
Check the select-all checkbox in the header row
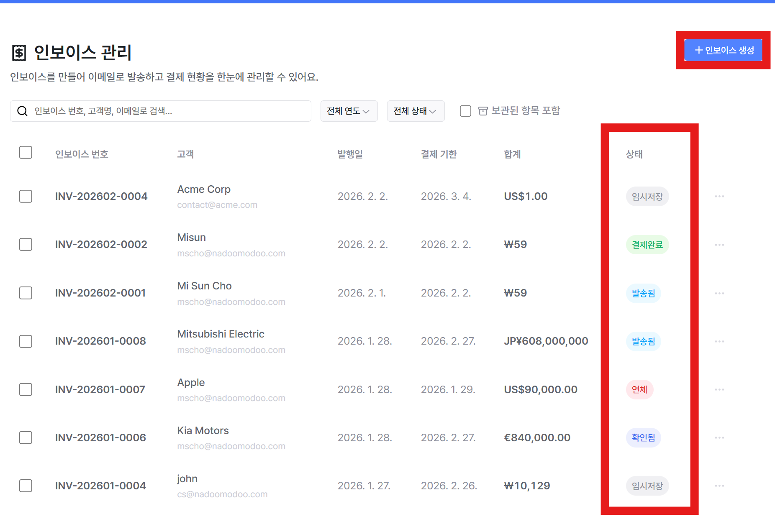(x=26, y=152)
